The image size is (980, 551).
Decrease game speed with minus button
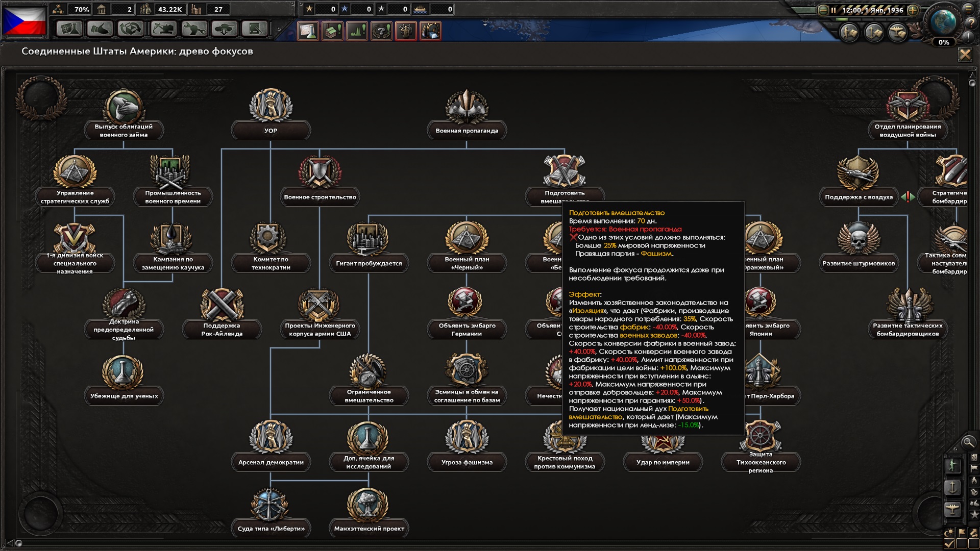click(823, 10)
